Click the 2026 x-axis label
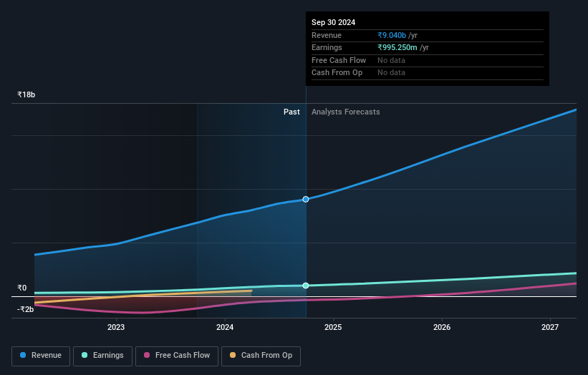Viewport: 588px width, 375px height. (442, 327)
